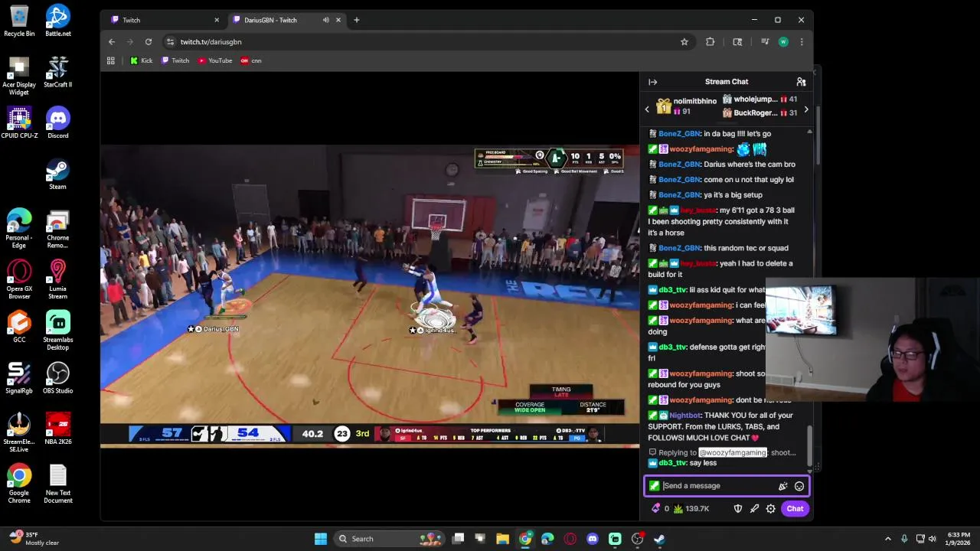Open a new browser tab
This screenshot has width=980, height=551.
point(356,20)
